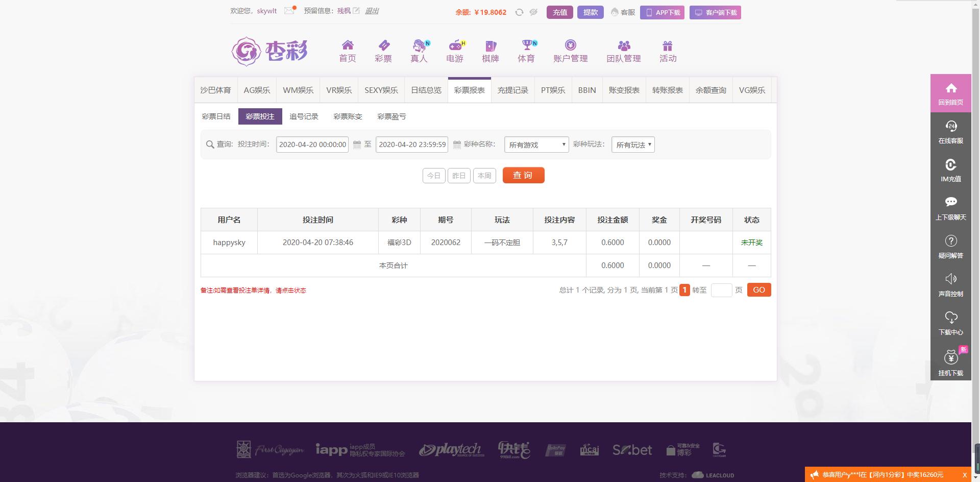Open the 活动 promotions gift icon
Viewport: 980px width, 482px height.
(668, 51)
